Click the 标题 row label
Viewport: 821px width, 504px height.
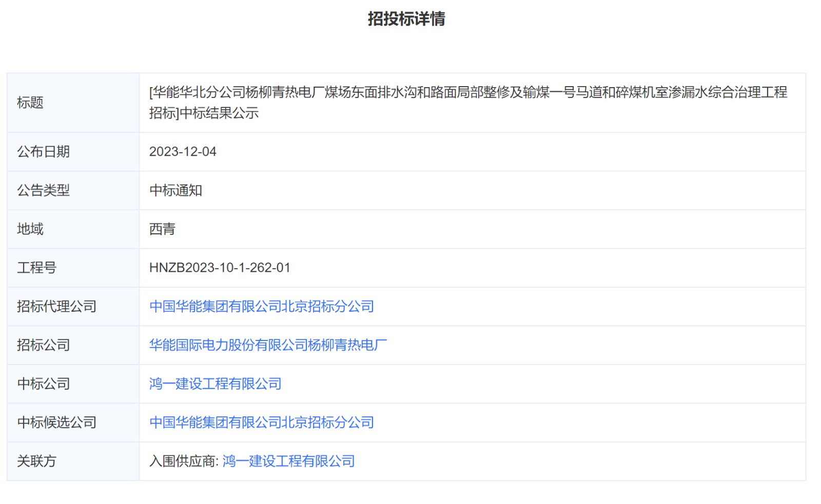(x=30, y=103)
